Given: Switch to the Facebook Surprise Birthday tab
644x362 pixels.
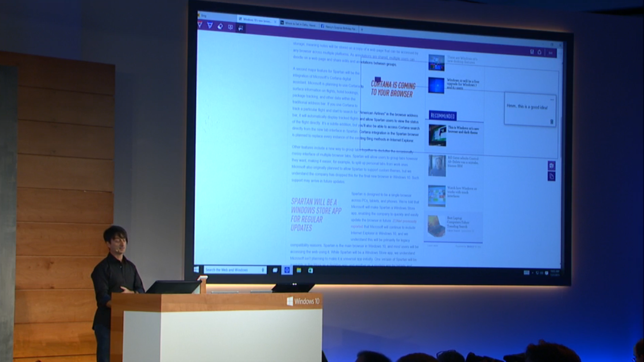Looking at the screenshot, I should click(339, 27).
